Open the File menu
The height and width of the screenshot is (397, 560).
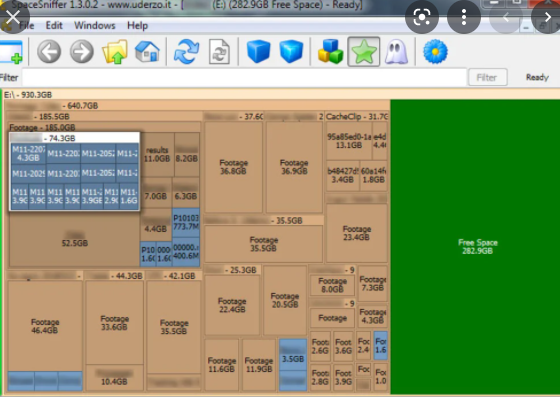click(x=26, y=26)
